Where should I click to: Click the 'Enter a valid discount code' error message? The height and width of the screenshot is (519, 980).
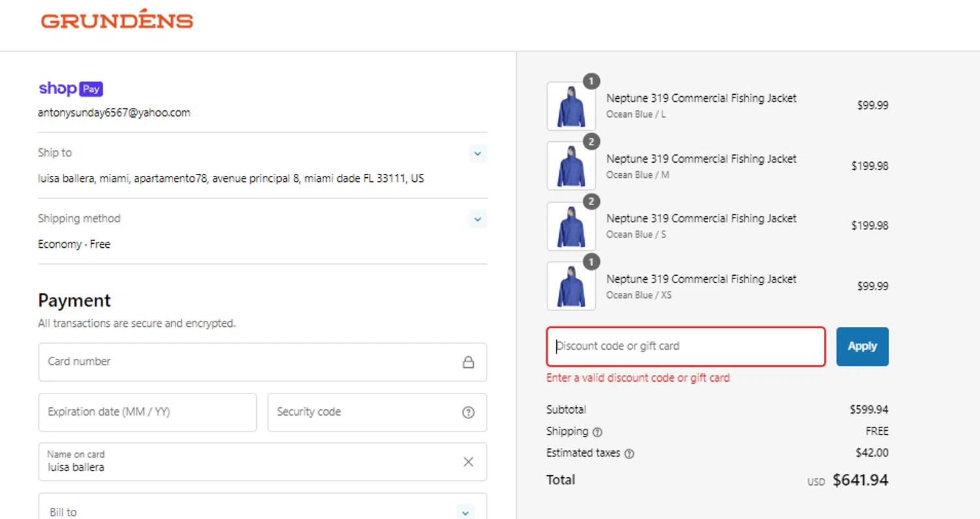[x=638, y=378]
